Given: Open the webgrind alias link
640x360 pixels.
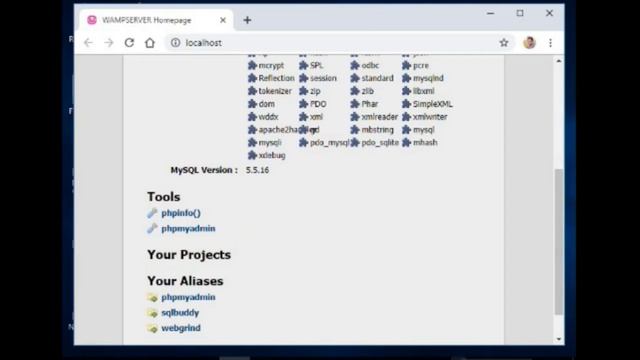Looking at the screenshot, I should click(181, 328).
